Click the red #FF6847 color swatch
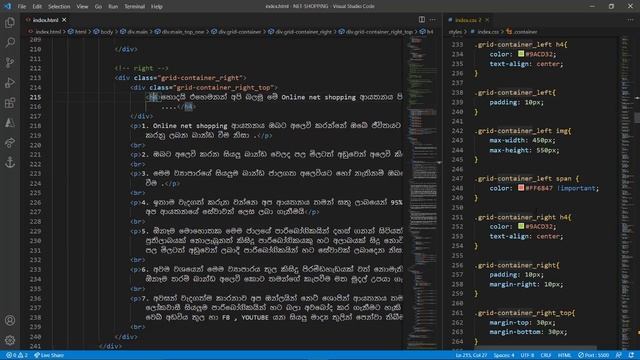The image size is (640, 360). pos(521,188)
